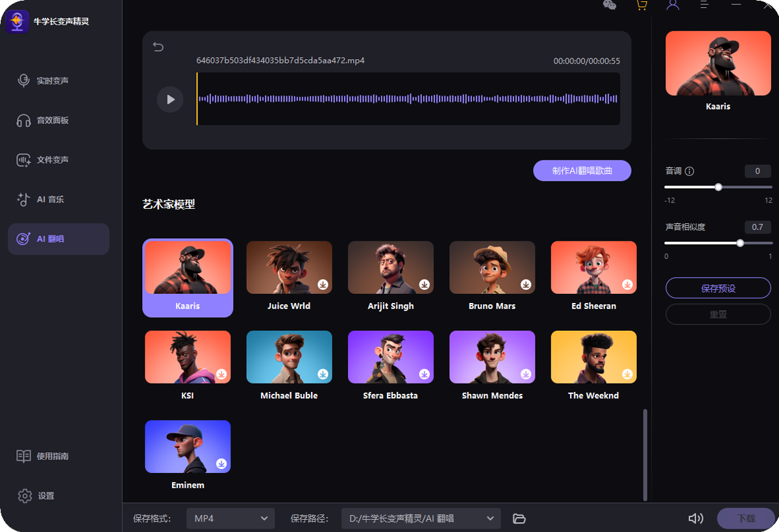Click the artist list vertical scrollbar
This screenshot has height=532, width=779.
[645, 454]
